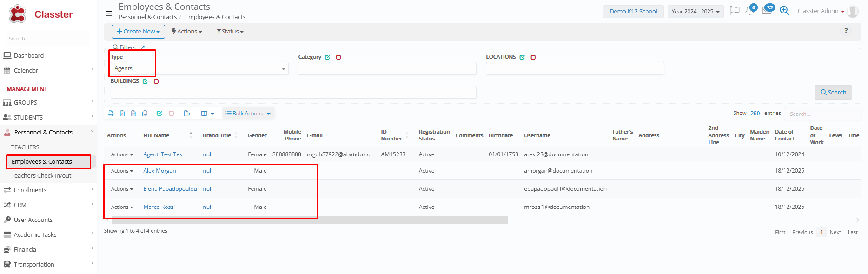Click the blue Search button in filters
This screenshot has height=274, width=868.
tap(833, 92)
